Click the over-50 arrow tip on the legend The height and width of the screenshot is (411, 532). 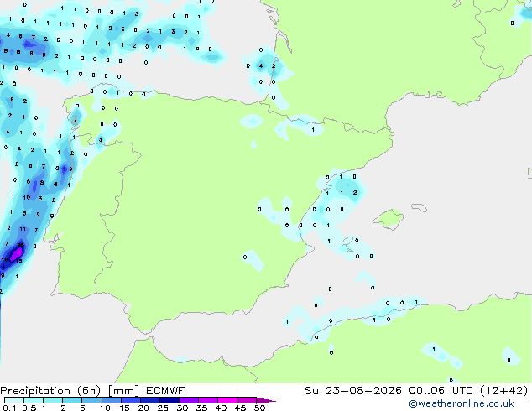[267, 400]
